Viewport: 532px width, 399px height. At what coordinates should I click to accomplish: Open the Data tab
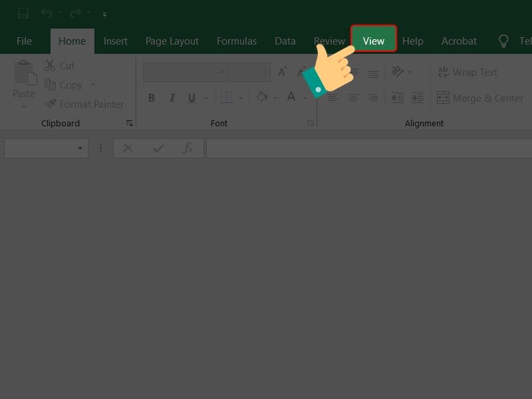tap(285, 41)
